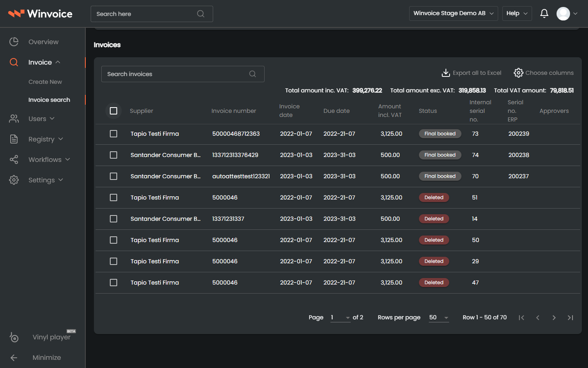Click the Export all to Excel download icon

coord(445,73)
